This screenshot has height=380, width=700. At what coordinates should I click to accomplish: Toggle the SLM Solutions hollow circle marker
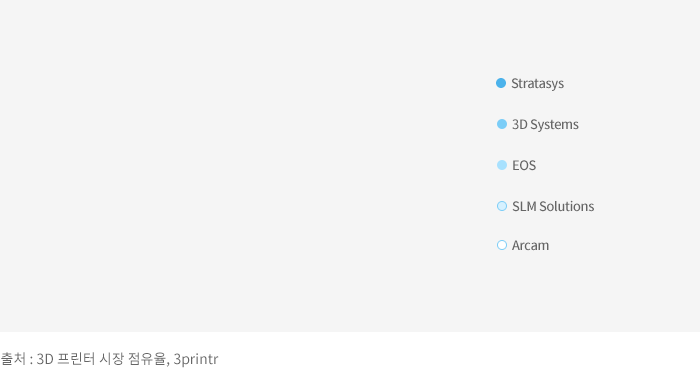[x=502, y=206]
